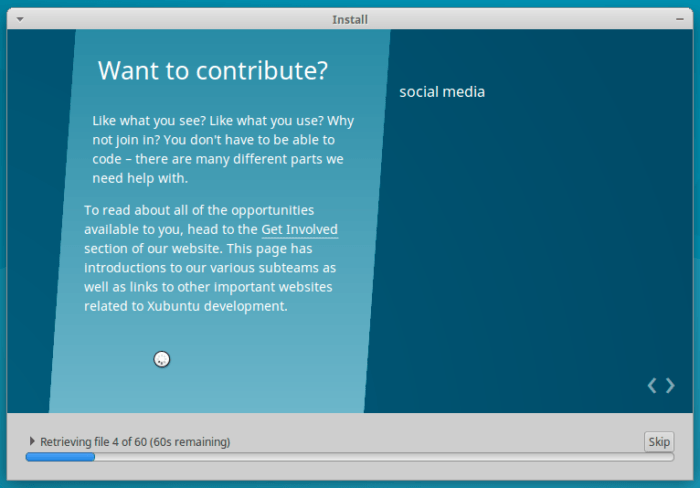The height and width of the screenshot is (488, 700).
Task: Click the filled blue part of progress bar
Action: [x=60, y=457]
